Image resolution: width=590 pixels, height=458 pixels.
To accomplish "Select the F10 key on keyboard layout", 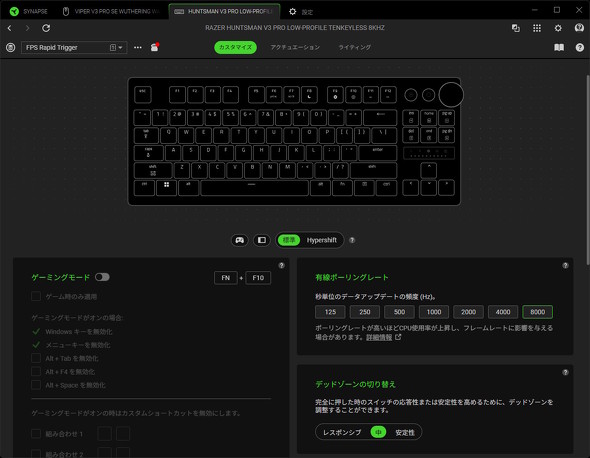I will (x=353, y=94).
